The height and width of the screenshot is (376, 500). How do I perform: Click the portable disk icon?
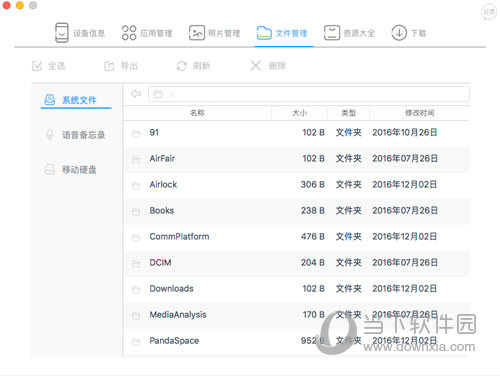point(50,169)
